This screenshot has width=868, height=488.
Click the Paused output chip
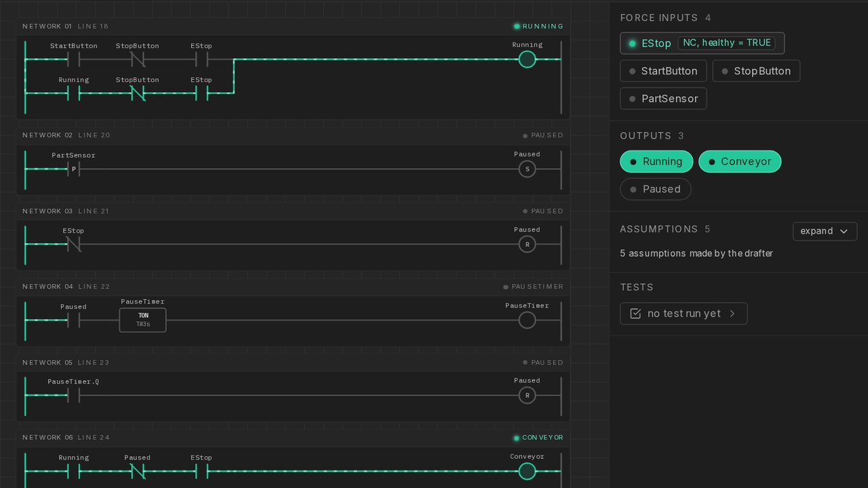pos(655,189)
